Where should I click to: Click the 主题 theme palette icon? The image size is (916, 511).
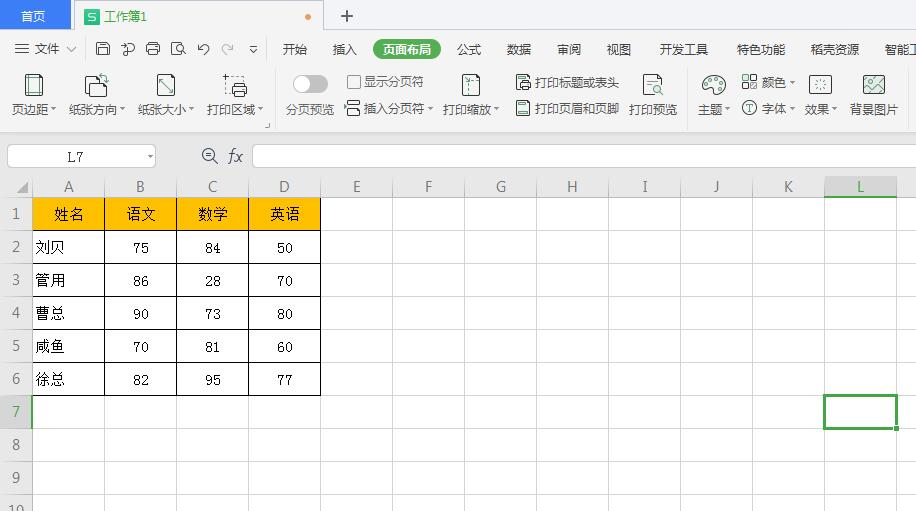pyautogui.click(x=713, y=85)
